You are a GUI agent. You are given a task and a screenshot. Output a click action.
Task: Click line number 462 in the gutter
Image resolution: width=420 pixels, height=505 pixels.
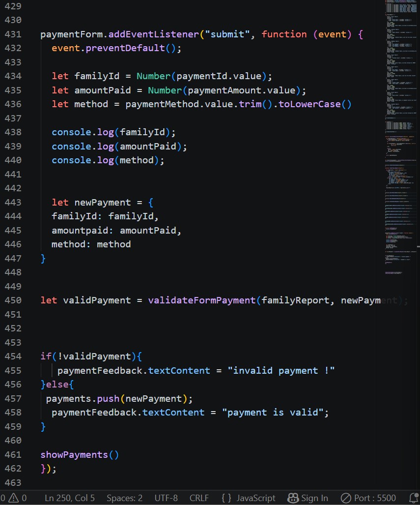tap(13, 468)
